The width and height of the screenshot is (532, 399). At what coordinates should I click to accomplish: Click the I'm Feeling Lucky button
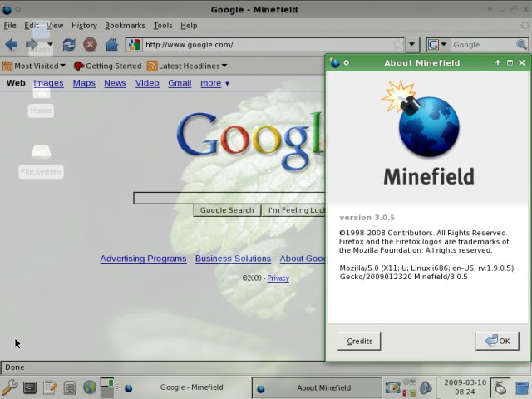point(293,210)
